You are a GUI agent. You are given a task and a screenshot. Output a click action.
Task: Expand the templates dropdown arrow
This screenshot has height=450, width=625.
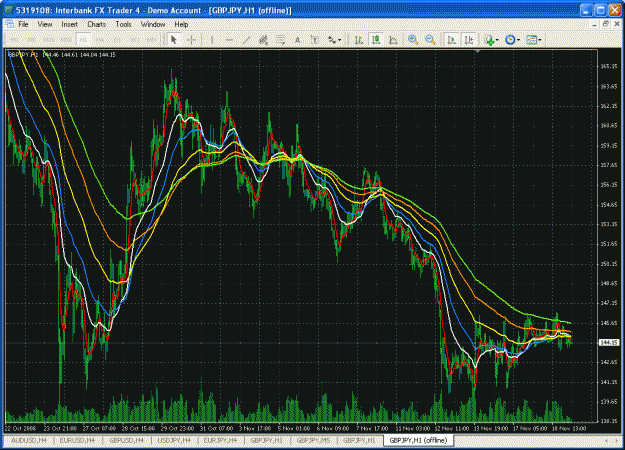540,40
